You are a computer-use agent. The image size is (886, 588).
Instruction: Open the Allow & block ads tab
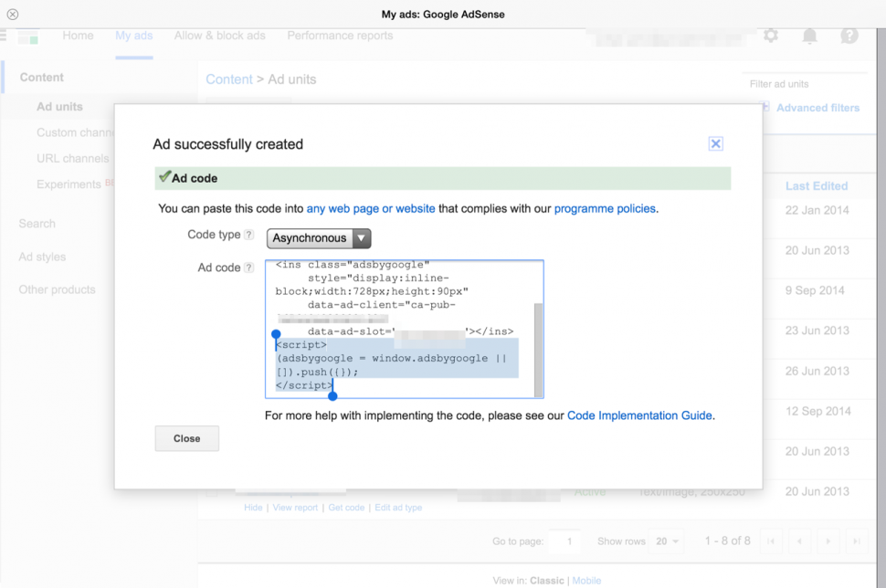(x=220, y=36)
